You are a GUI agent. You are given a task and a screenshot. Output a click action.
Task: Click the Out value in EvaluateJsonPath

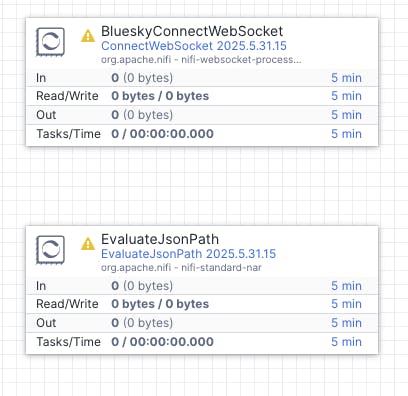pyautogui.click(x=142, y=323)
